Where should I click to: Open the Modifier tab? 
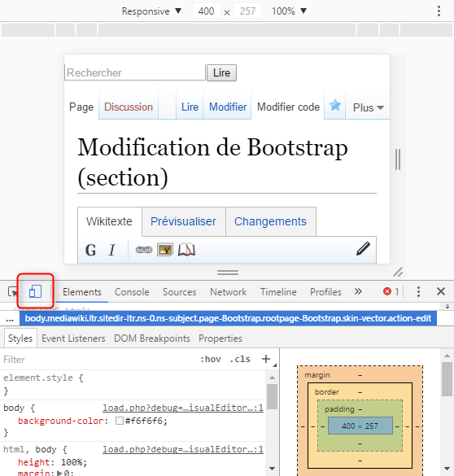(x=228, y=107)
